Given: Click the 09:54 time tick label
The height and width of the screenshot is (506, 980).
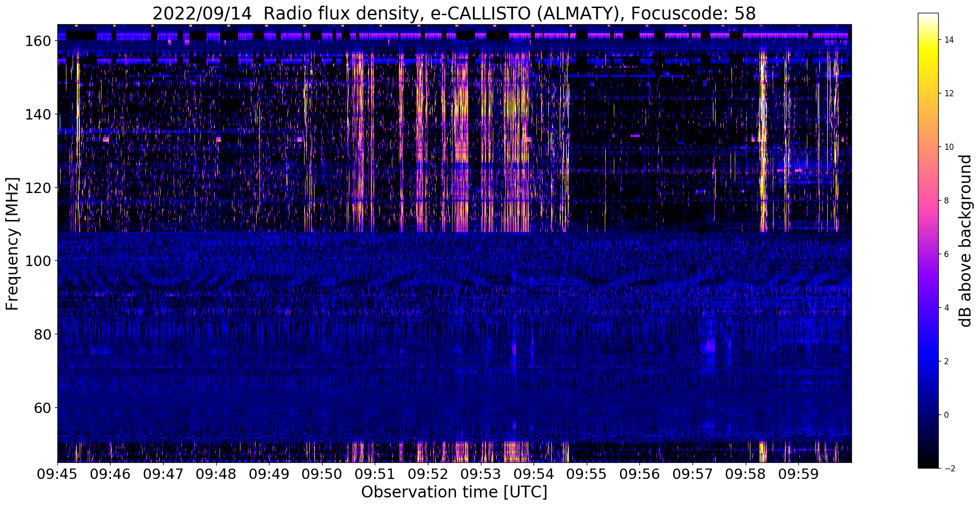Looking at the screenshot, I should (x=534, y=474).
